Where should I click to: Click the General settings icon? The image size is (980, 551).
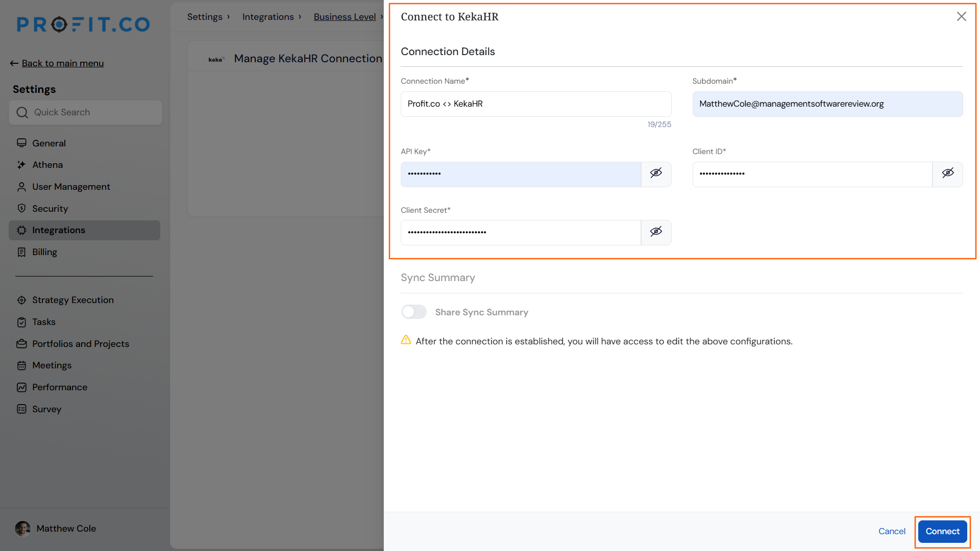point(21,143)
